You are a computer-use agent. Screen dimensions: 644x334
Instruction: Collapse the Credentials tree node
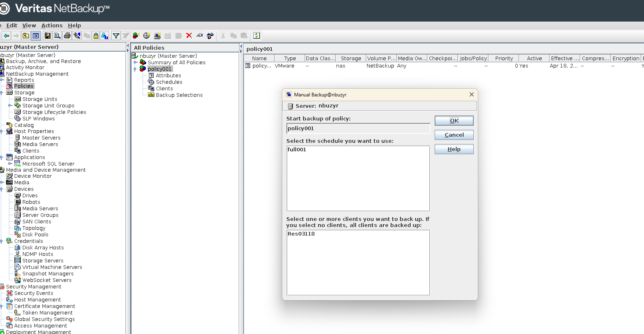(x=2, y=241)
